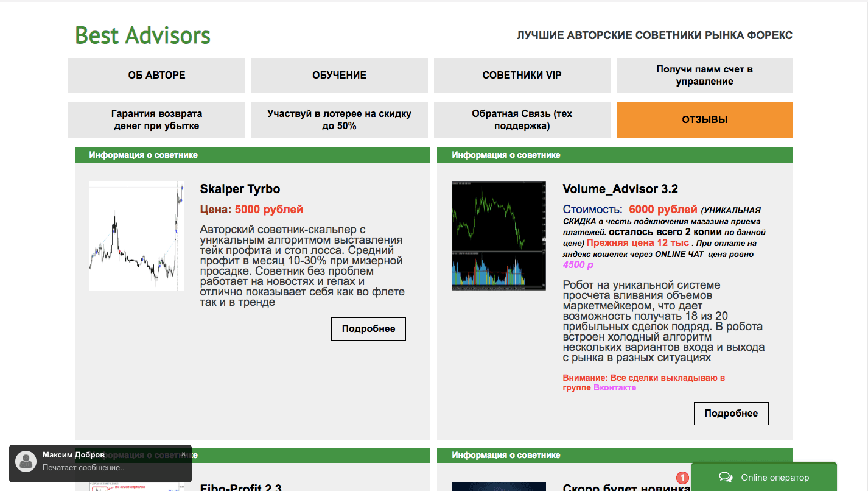The width and height of the screenshot is (868, 491).
Task: Open Получи памм счет в управление
Action: pyautogui.click(x=704, y=76)
